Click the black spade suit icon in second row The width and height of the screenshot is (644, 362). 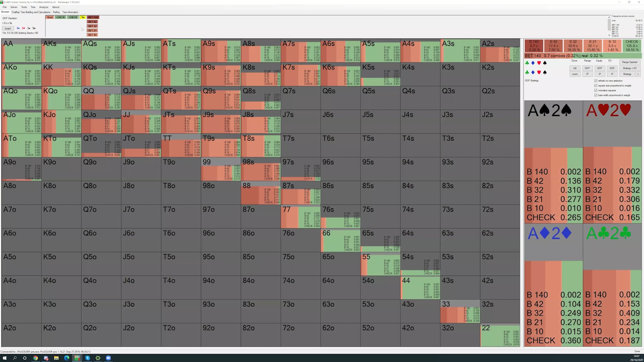pyautogui.click(x=545, y=72)
